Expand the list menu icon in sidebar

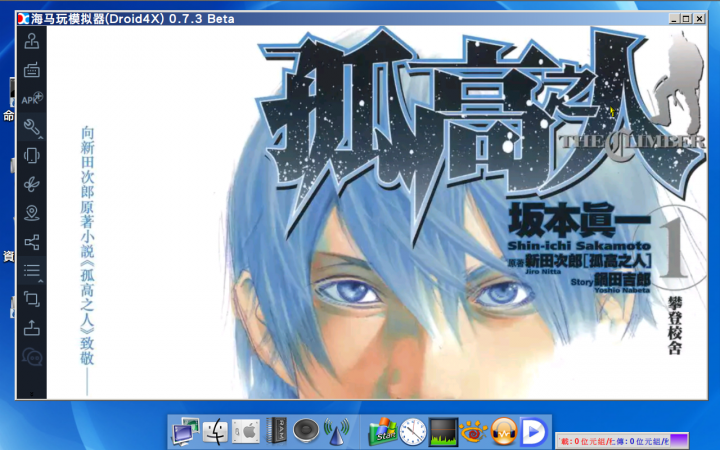pyautogui.click(x=32, y=270)
